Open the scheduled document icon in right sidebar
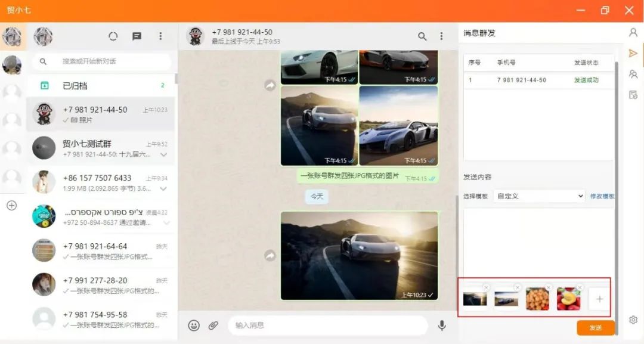 tap(633, 95)
